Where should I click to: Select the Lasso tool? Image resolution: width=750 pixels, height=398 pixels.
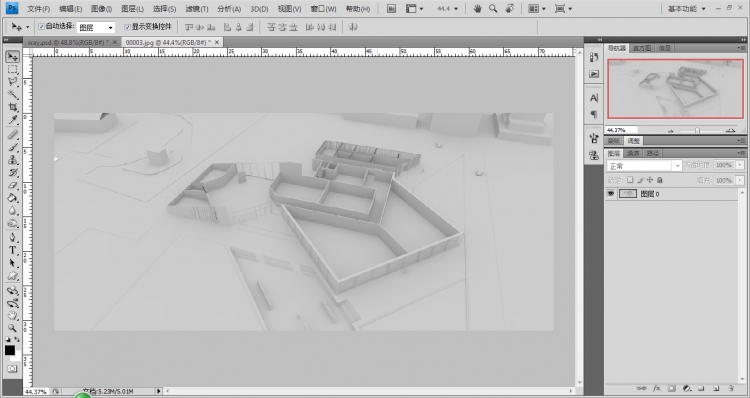click(x=12, y=82)
